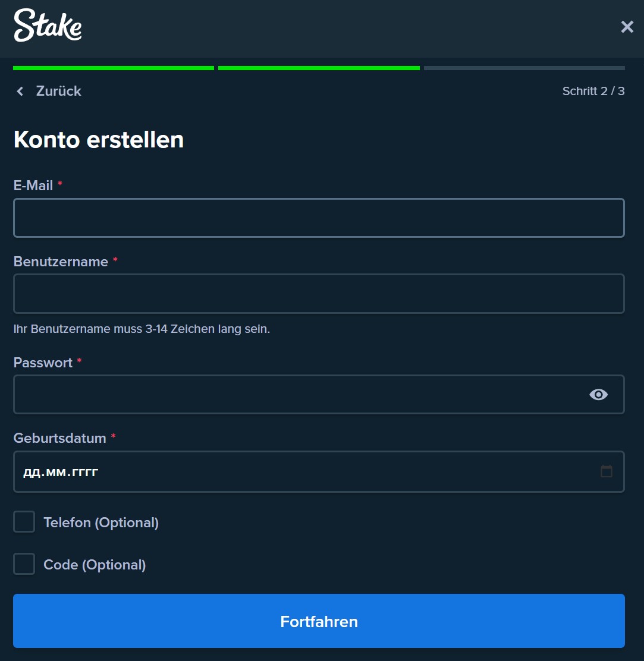Click the first green progress bar segment
The image size is (644, 661).
(113, 68)
